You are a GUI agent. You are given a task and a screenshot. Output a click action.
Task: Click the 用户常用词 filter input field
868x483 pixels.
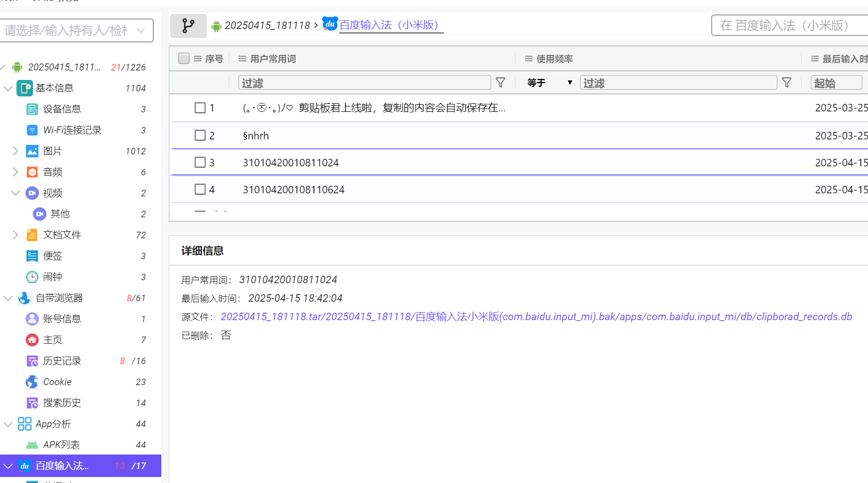[365, 82]
